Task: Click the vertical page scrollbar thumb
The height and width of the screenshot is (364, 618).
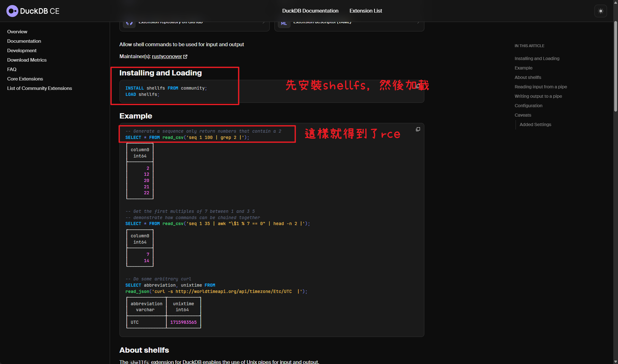Action: [615, 66]
